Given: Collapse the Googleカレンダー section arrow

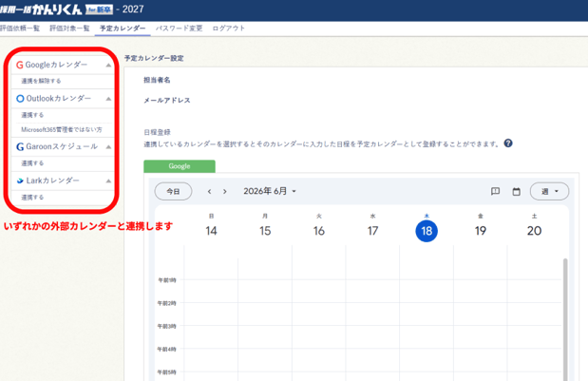Looking at the screenshot, I should pos(108,66).
